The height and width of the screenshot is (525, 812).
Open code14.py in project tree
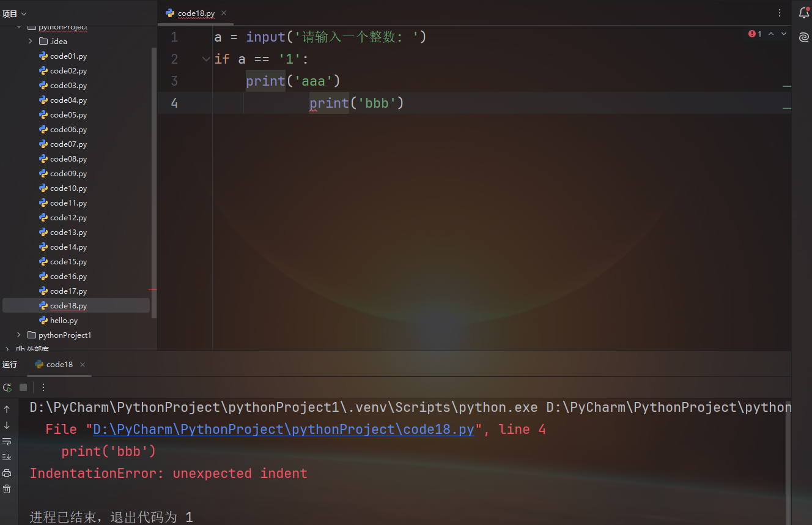(68, 247)
